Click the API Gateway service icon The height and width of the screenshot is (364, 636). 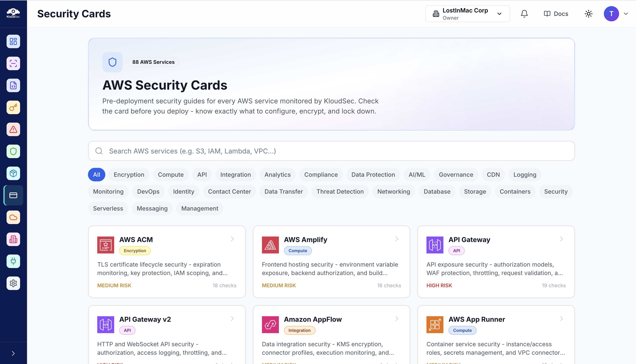pyautogui.click(x=435, y=245)
